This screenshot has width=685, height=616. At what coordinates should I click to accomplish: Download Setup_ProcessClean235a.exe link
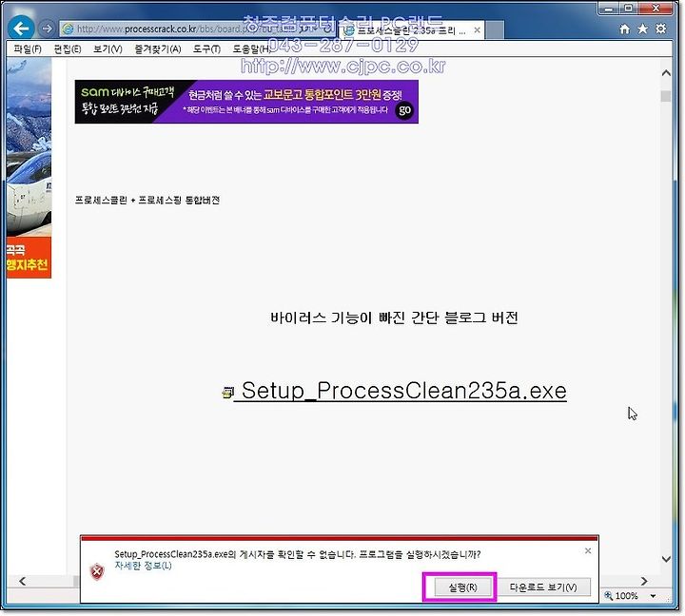[400, 391]
